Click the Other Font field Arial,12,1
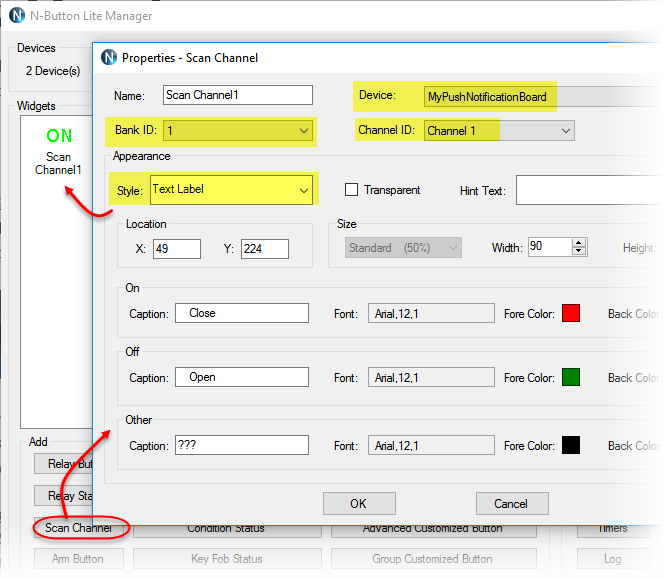 [431, 445]
